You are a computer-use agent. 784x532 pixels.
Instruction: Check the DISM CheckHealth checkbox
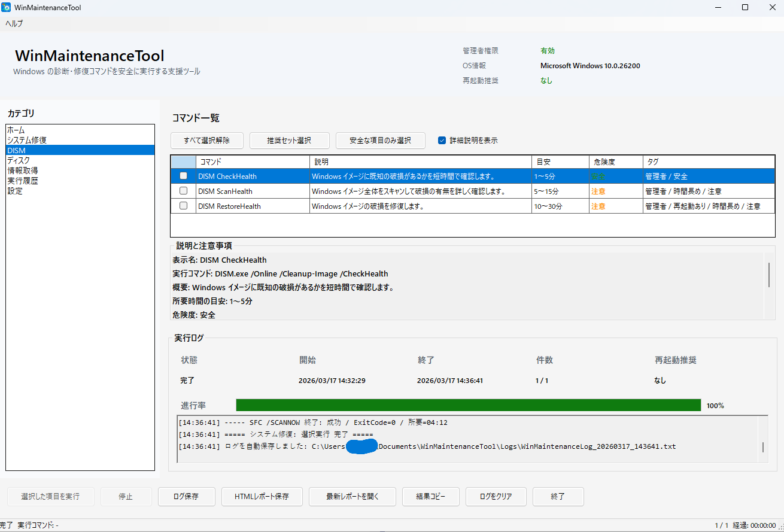point(184,176)
